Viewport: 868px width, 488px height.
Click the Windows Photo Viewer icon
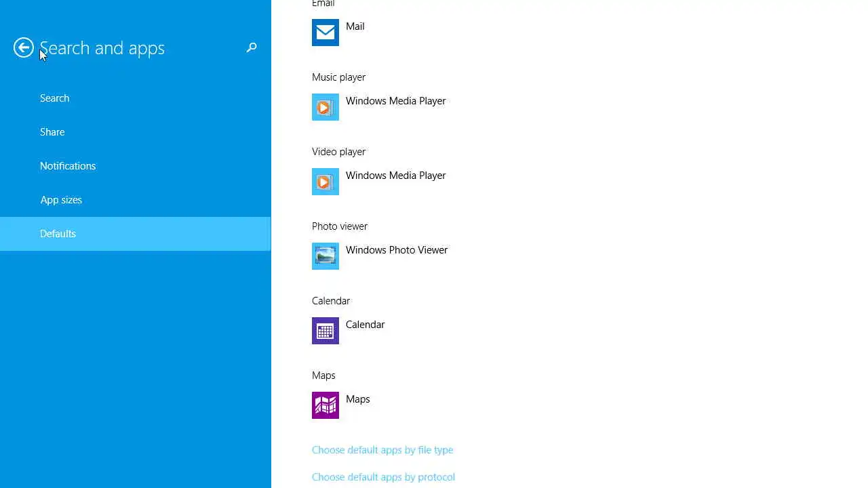[x=325, y=256]
